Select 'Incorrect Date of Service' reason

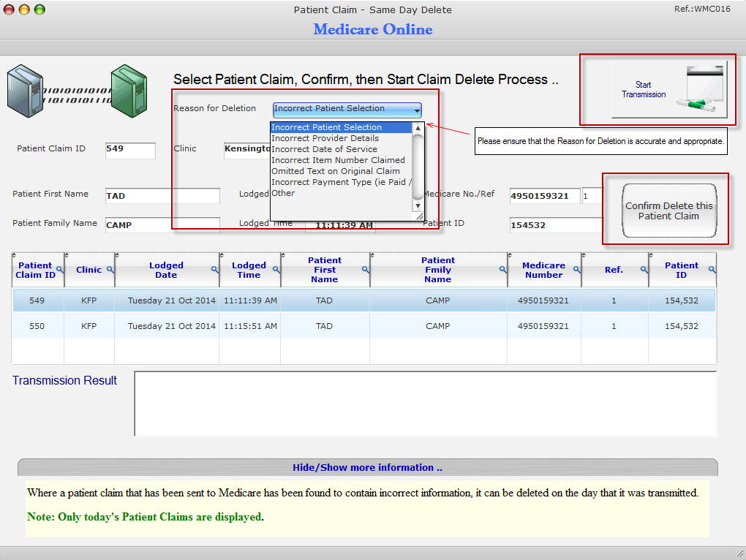(x=341, y=149)
